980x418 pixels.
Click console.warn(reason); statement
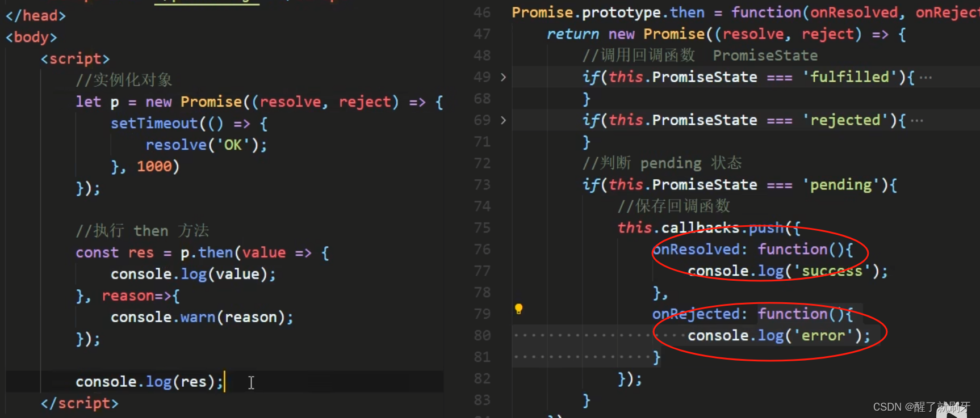tap(202, 318)
